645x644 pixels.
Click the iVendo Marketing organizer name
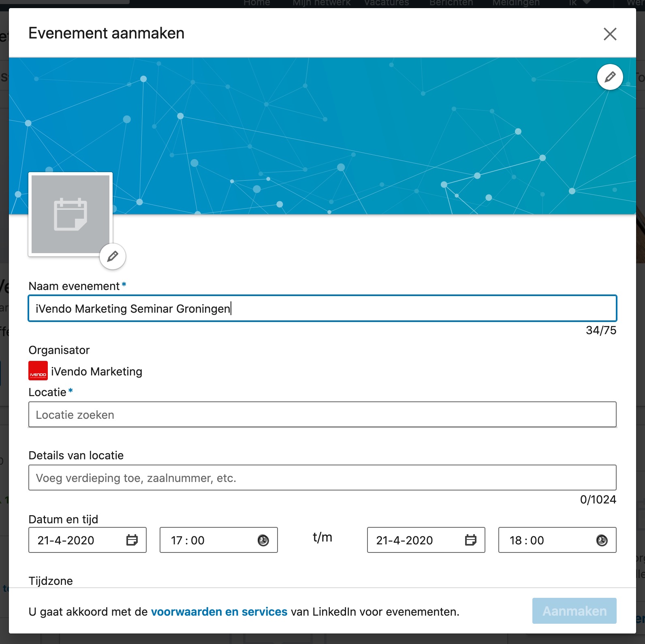click(x=97, y=371)
